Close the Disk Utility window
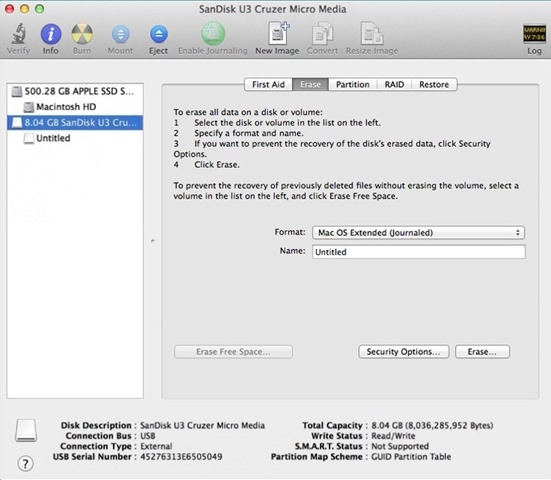Screen dimensions: 551x480 click(x=9, y=9)
